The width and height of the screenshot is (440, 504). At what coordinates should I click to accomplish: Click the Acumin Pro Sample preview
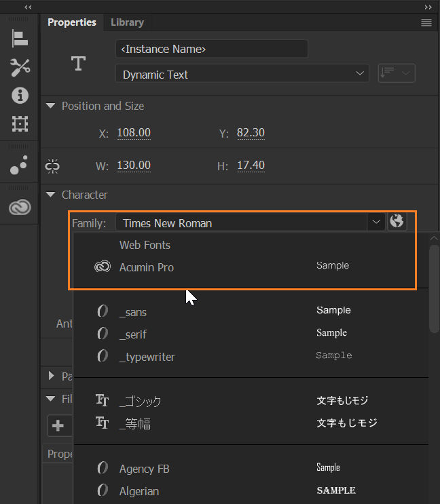point(333,265)
